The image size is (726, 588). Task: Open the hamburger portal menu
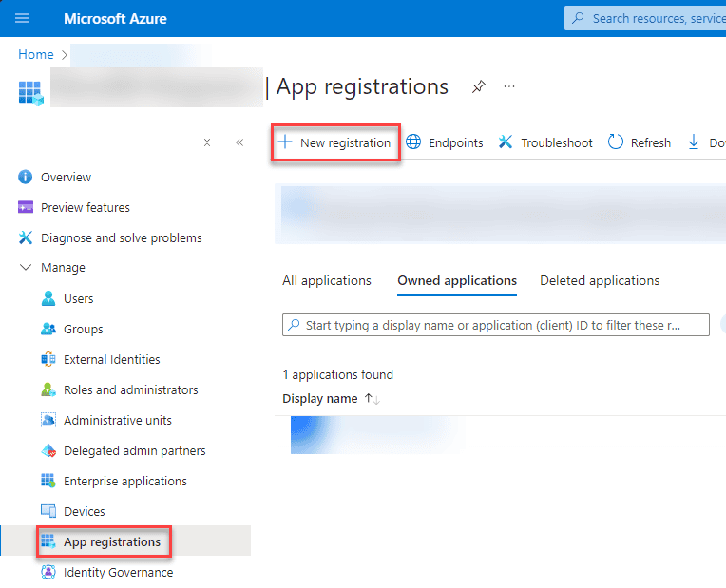(22, 18)
